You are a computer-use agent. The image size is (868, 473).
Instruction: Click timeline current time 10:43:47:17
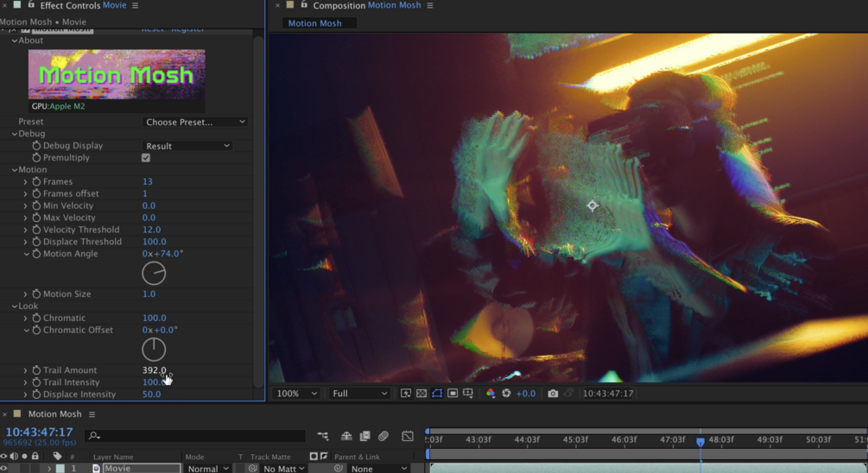click(40, 432)
